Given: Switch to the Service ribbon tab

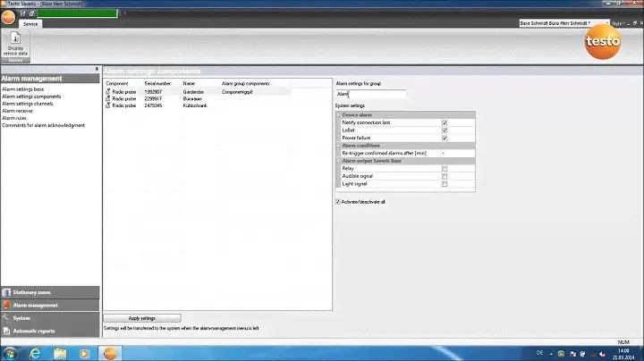Looking at the screenshot, I should pos(30,24).
